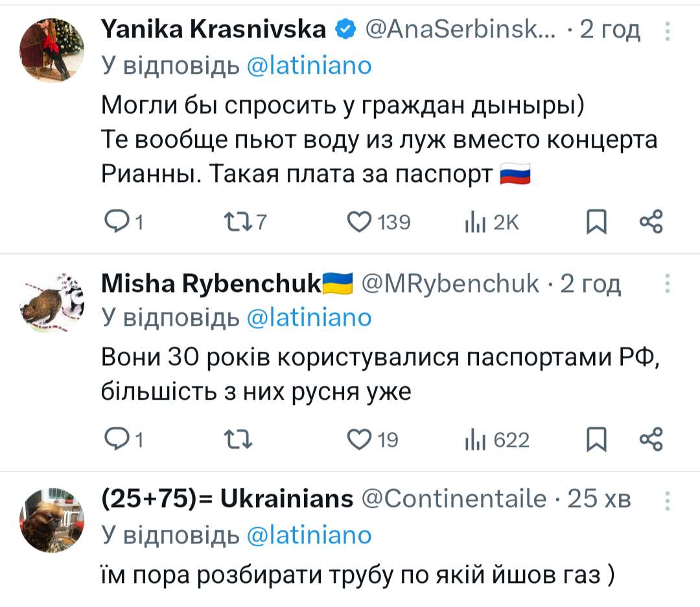Open Misha Rybenchuk's avatar
Viewport: 700px width, 607px height.
[x=51, y=303]
